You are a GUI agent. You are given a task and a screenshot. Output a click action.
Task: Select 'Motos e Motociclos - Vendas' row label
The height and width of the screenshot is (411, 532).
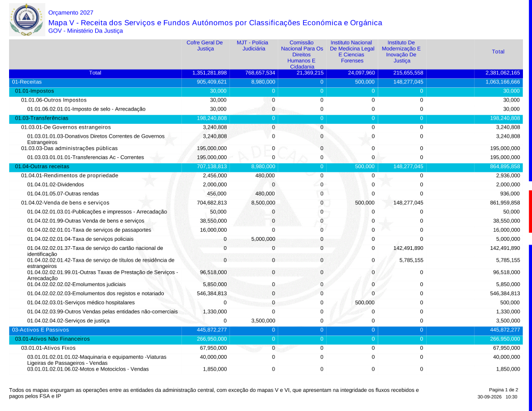[x=88, y=370]
